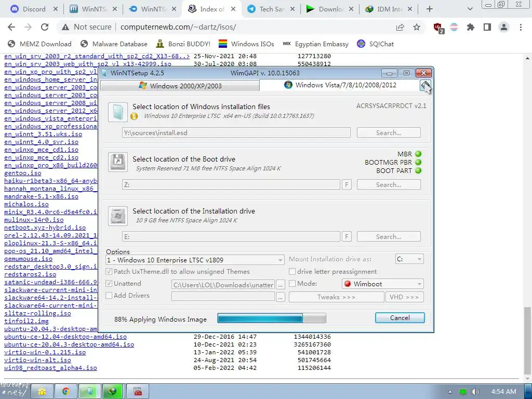Click the F button beside Z: boot drive
532x399 pixels.
click(x=347, y=184)
